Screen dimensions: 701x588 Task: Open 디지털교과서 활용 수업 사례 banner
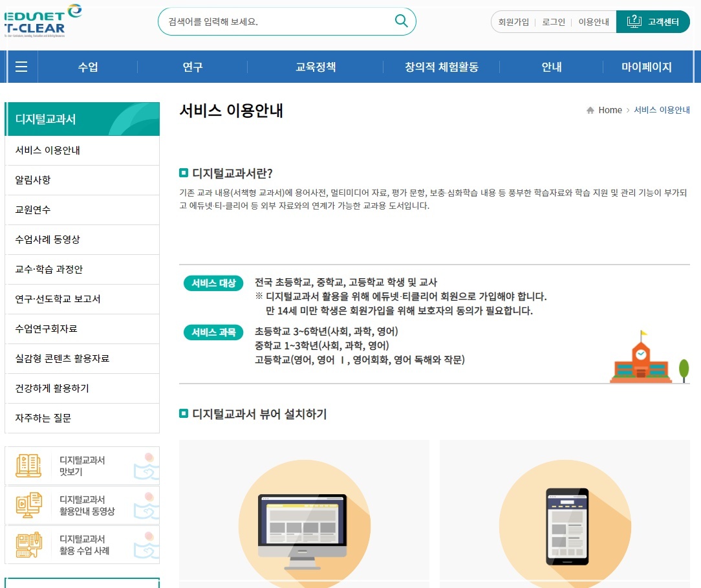(82, 544)
